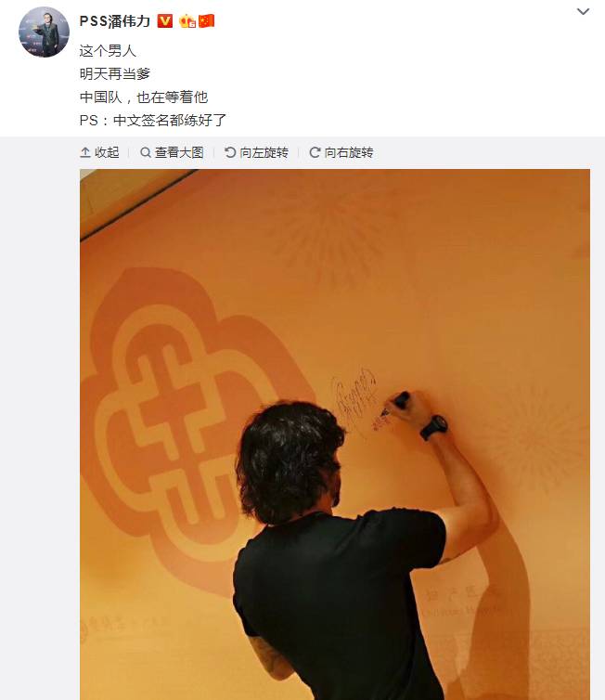Collapse the image with 收起
This screenshot has height=700, width=605.
click(x=99, y=152)
